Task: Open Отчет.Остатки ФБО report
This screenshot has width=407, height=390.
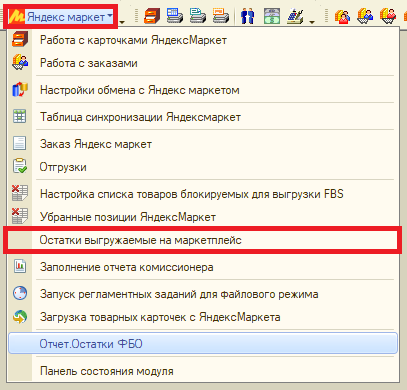Action: click(203, 343)
